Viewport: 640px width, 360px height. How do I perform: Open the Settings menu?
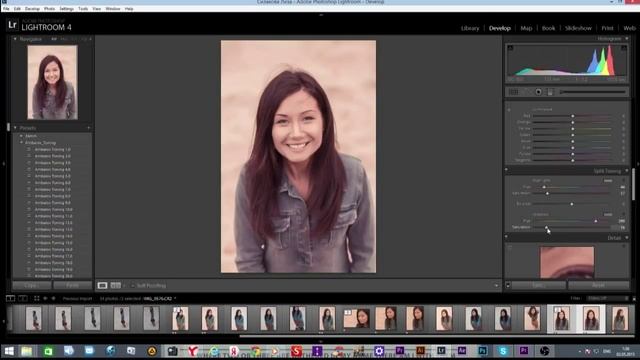coord(67,9)
